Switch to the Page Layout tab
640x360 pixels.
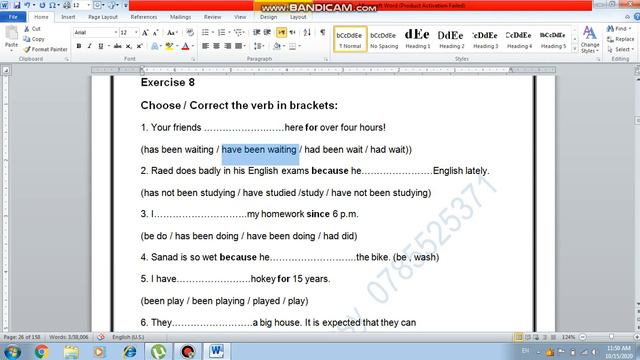coord(103,17)
